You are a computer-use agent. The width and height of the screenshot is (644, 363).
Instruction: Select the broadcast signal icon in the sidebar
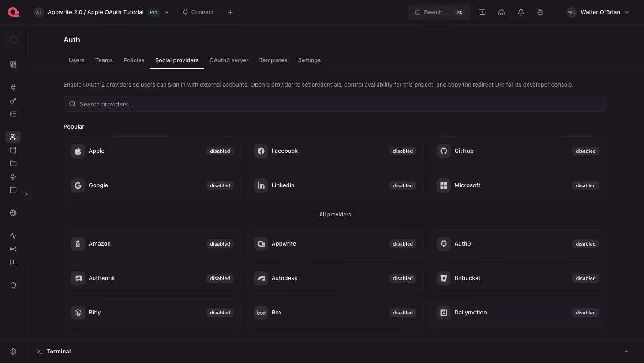pos(13,249)
